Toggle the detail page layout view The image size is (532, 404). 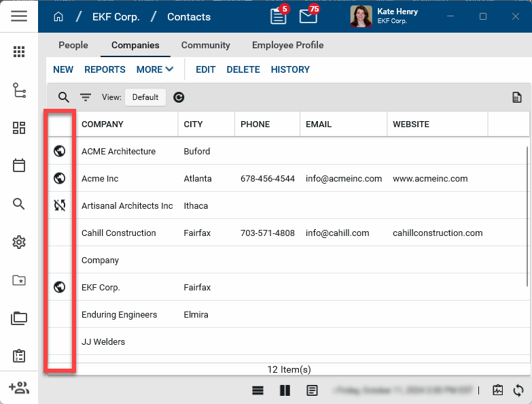[312, 390]
